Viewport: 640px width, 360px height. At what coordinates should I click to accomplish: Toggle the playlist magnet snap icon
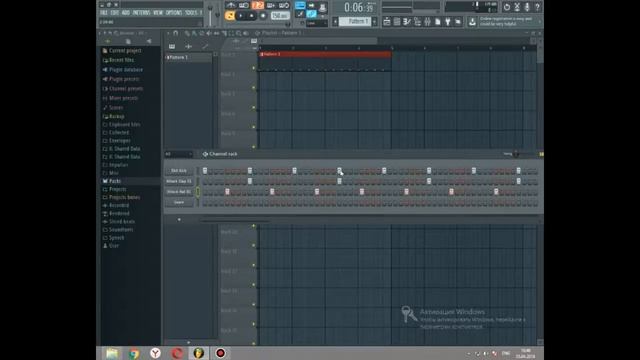tap(176, 33)
